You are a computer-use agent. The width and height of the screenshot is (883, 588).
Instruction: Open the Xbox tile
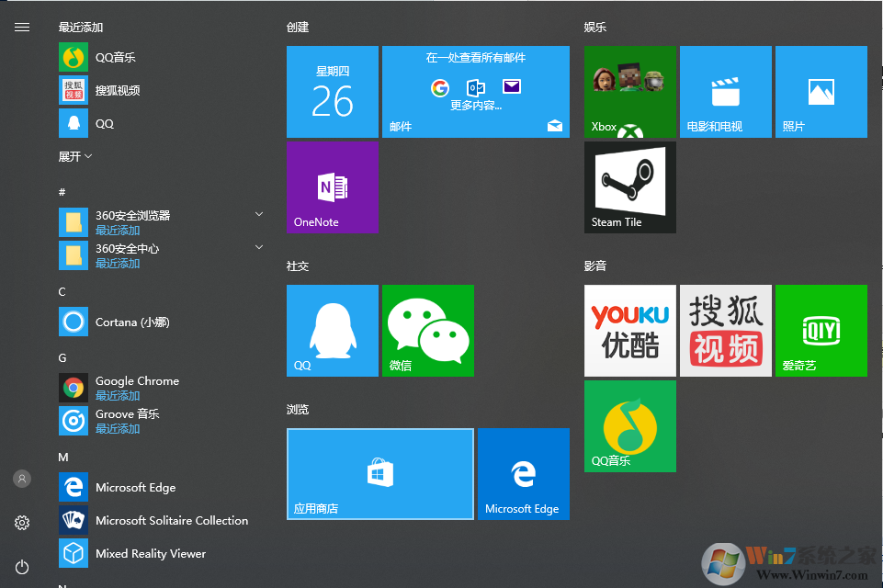coord(629,91)
